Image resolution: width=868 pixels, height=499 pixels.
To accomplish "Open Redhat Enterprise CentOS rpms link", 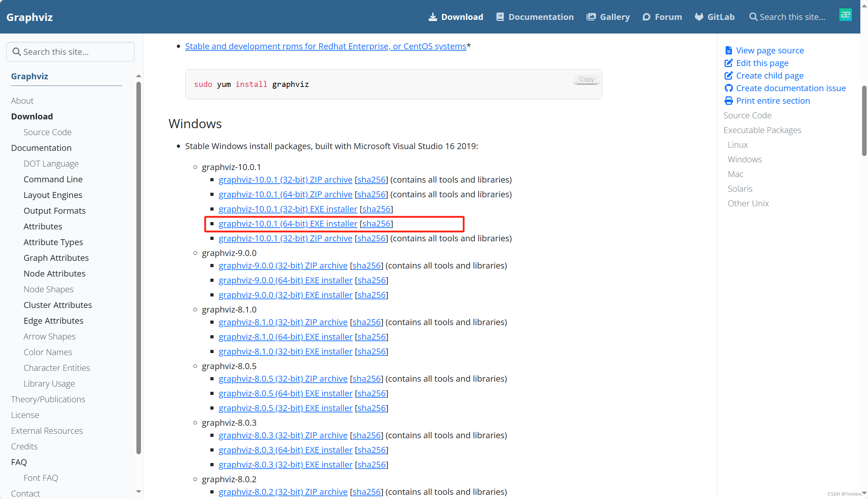I will (x=325, y=46).
